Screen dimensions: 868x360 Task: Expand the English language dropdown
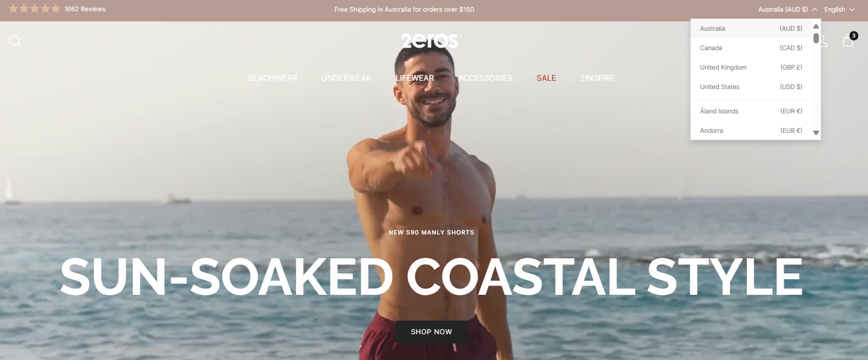tap(839, 9)
